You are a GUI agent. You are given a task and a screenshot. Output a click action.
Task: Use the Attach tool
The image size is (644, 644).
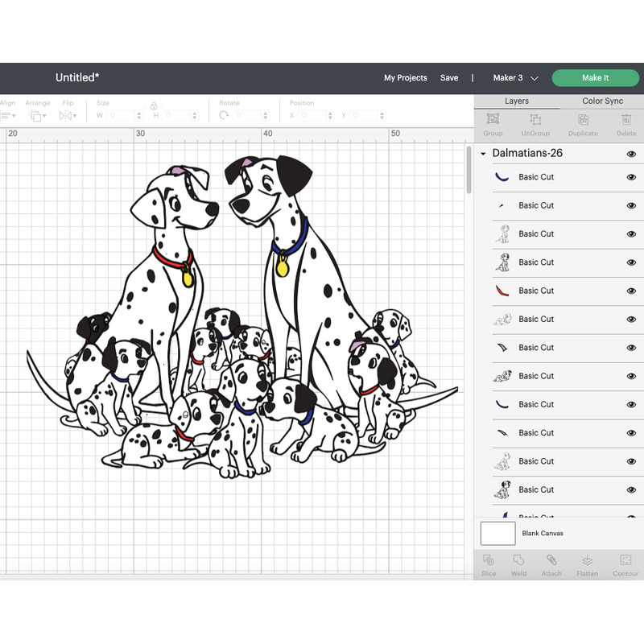point(551,564)
